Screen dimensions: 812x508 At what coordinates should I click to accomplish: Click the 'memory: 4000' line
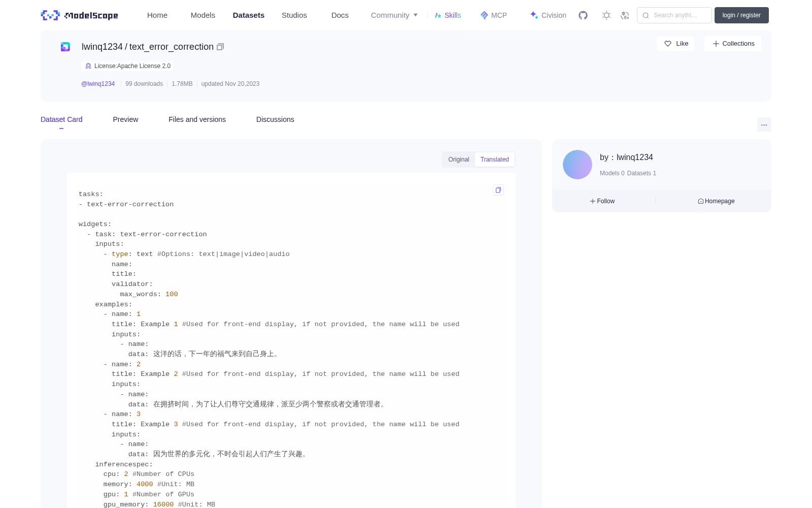point(128,484)
